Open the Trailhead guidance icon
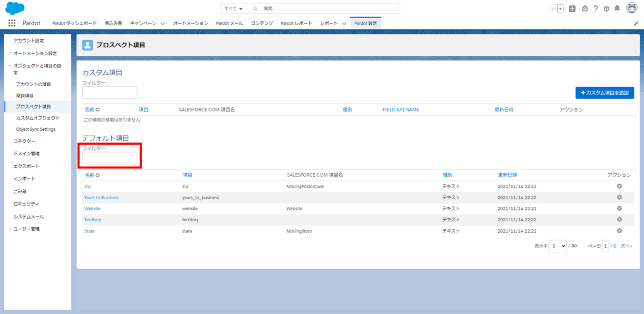This screenshot has width=644, height=314. tap(584, 9)
